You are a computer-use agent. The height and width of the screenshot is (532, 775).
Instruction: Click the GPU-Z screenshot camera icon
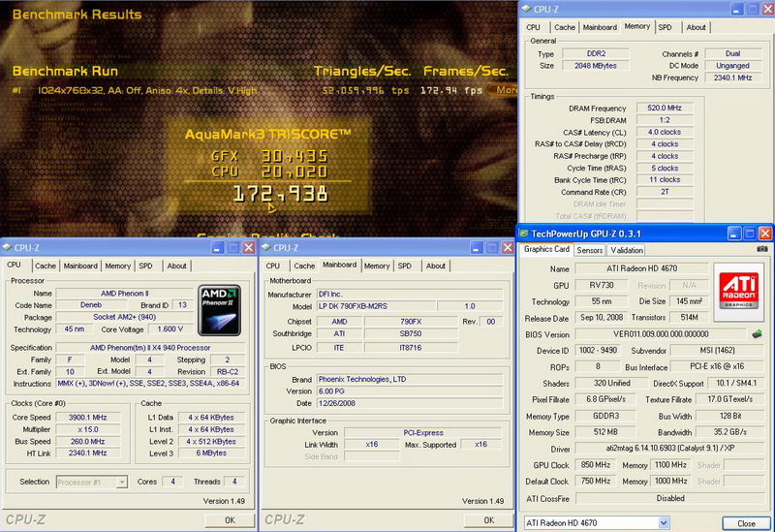point(762,249)
